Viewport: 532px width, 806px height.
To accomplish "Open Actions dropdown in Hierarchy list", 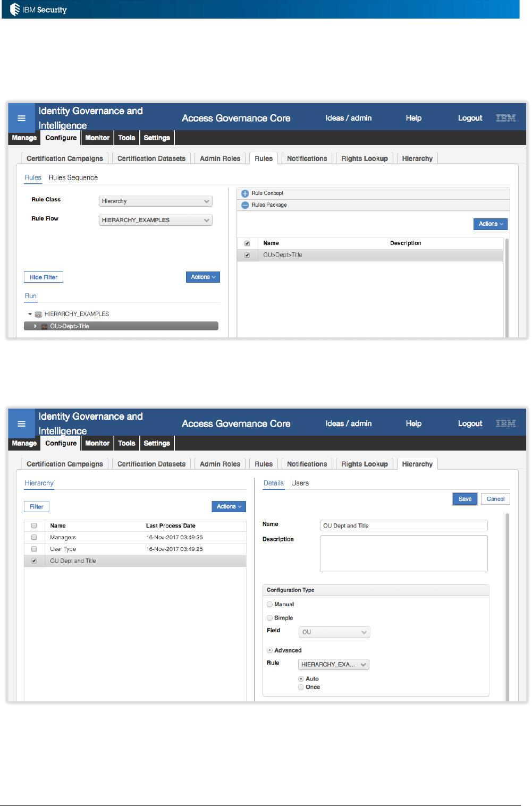I will [229, 506].
